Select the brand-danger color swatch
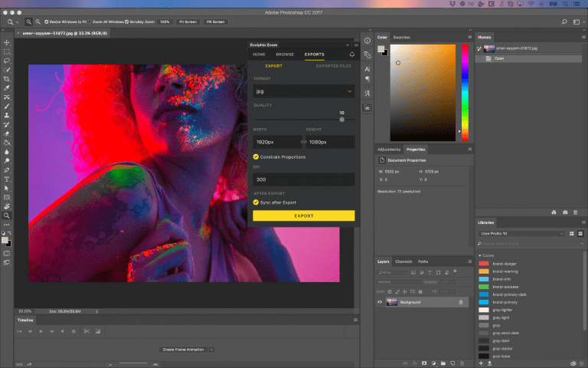The height and width of the screenshot is (368, 588). 485,263
